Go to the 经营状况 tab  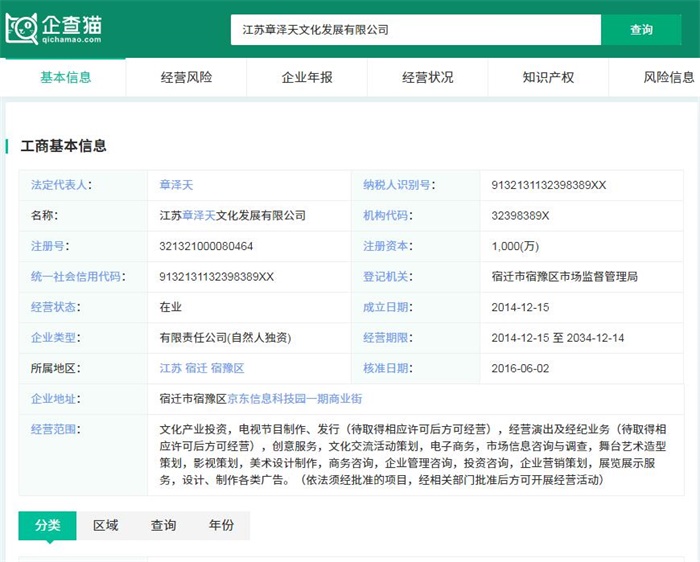click(427, 78)
